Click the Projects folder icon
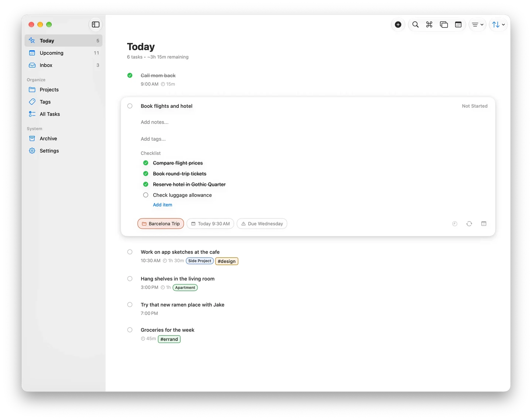Screen dimensions: 532x420 32,90
